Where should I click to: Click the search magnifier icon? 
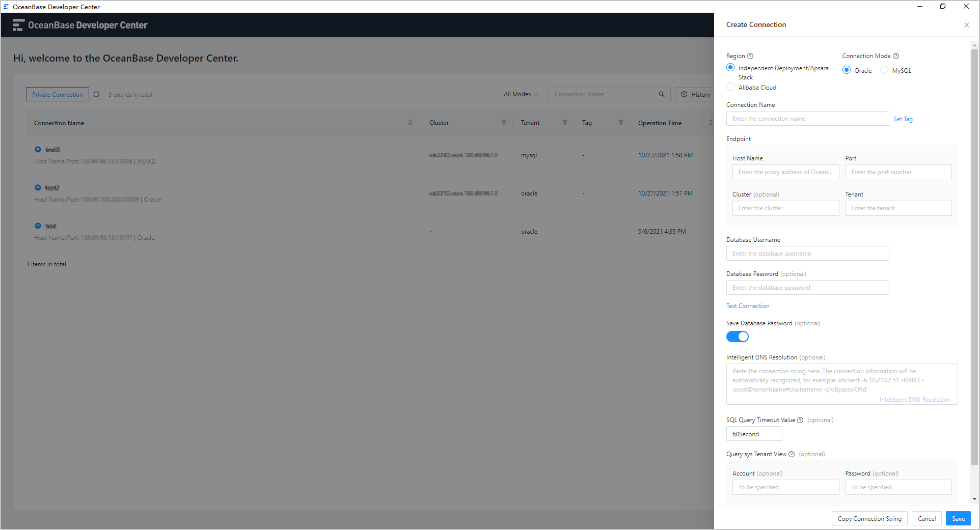(661, 94)
